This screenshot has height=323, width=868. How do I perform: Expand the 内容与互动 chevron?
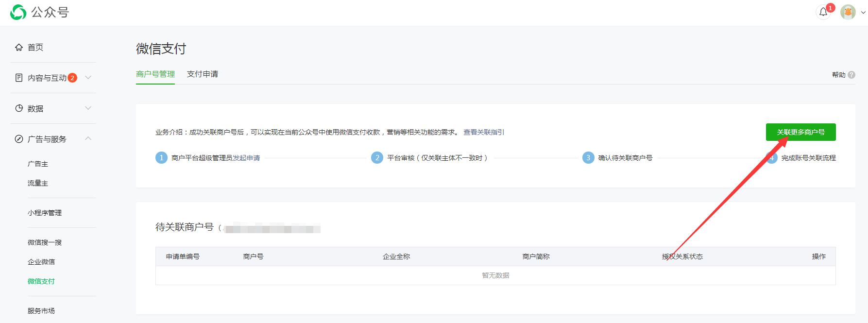click(88, 77)
